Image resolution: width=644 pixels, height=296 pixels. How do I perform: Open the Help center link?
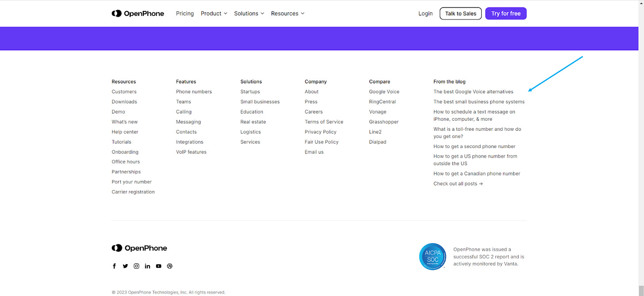[125, 132]
